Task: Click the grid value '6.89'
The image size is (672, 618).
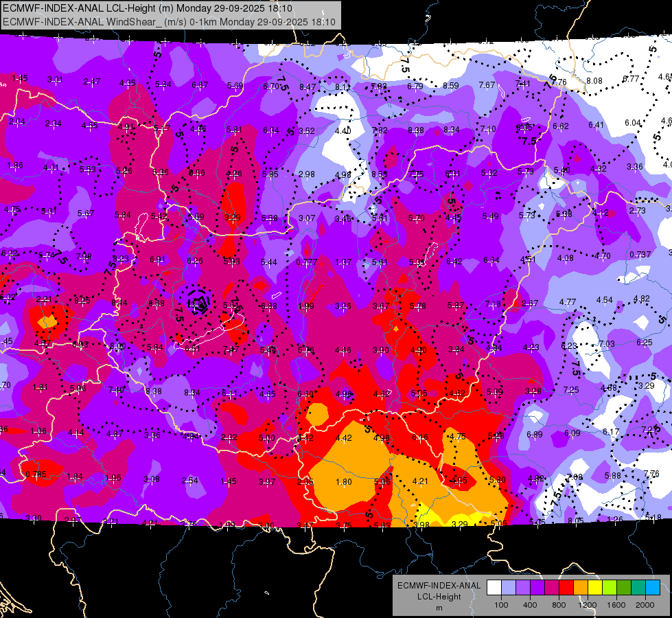Action: point(535,435)
